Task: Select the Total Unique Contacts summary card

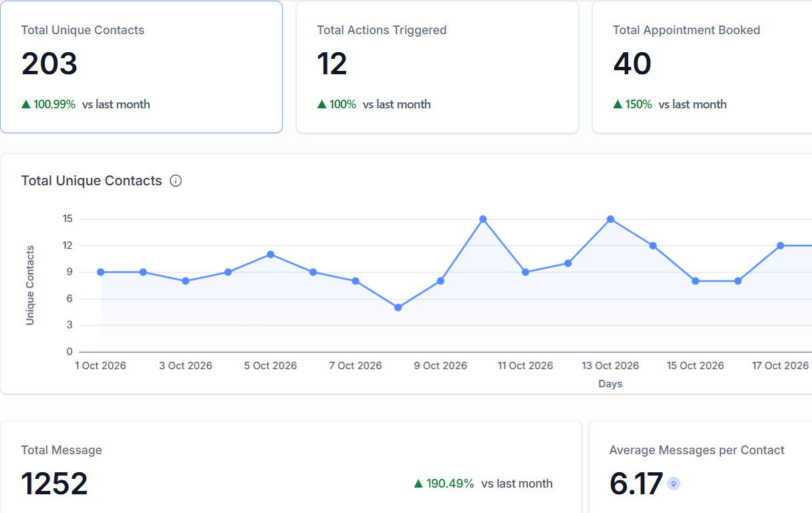Action: click(141, 67)
